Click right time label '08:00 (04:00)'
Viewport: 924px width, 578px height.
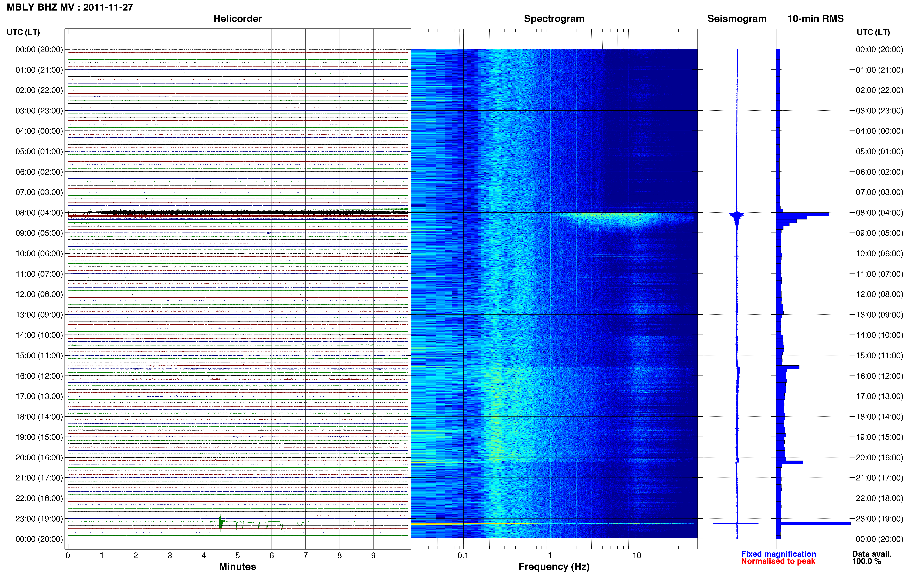pos(879,213)
